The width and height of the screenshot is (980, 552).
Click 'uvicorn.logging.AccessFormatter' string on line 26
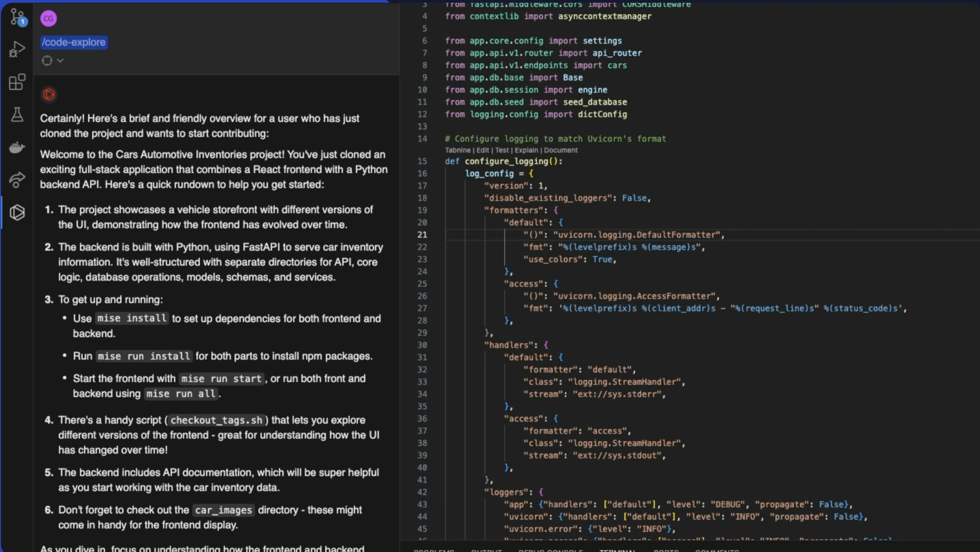[634, 296]
